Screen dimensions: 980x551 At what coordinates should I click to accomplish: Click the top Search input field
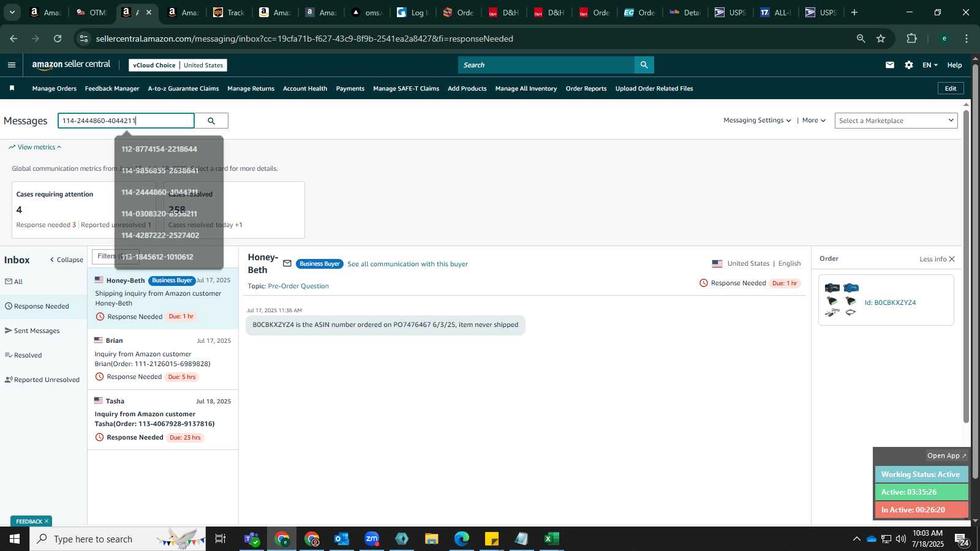(x=546, y=65)
